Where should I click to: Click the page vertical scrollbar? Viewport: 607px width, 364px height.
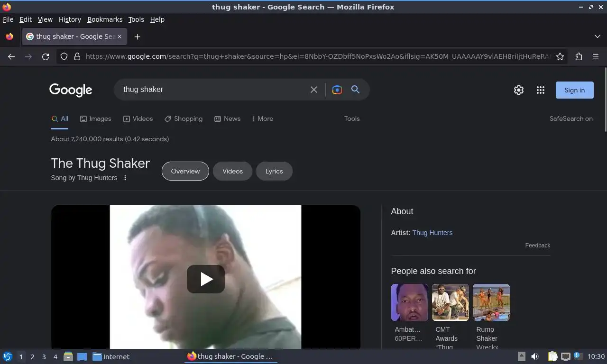pyautogui.click(x=605, y=100)
